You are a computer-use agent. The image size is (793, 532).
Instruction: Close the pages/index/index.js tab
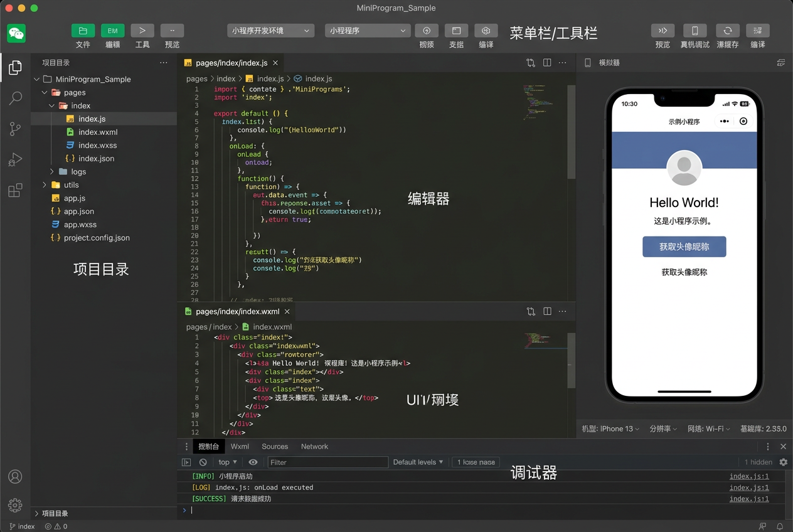click(275, 63)
